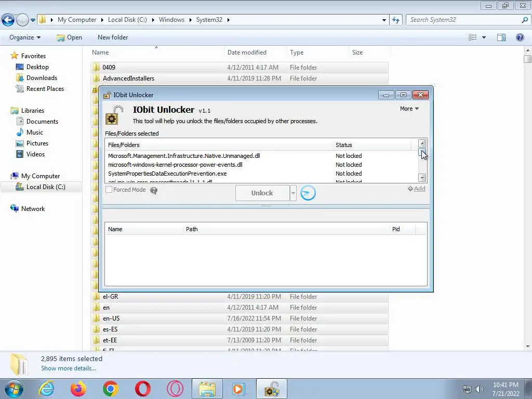
Task: Open the recent locations dropdown arrow
Action: (x=33, y=20)
